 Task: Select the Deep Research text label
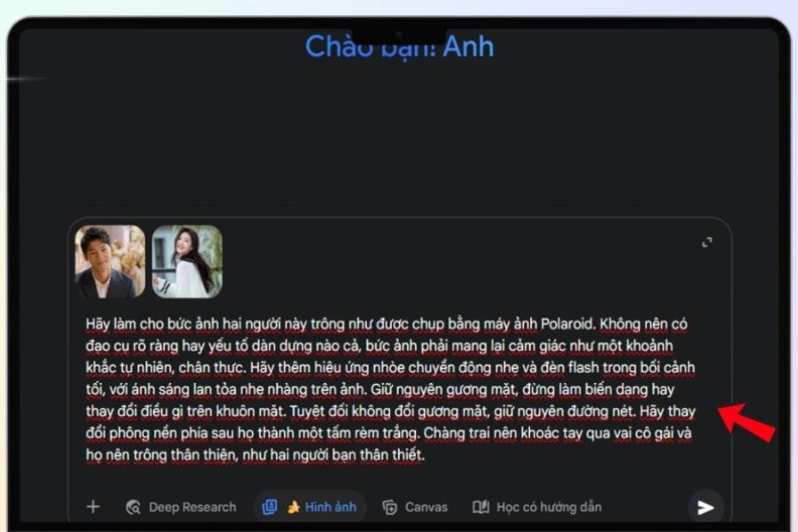tap(192, 507)
